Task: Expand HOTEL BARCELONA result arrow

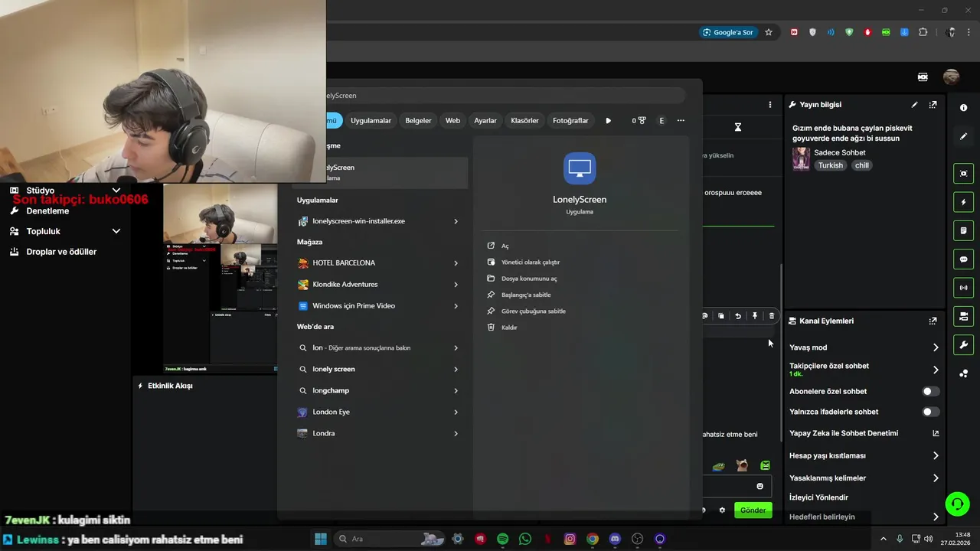Action: pyautogui.click(x=456, y=262)
